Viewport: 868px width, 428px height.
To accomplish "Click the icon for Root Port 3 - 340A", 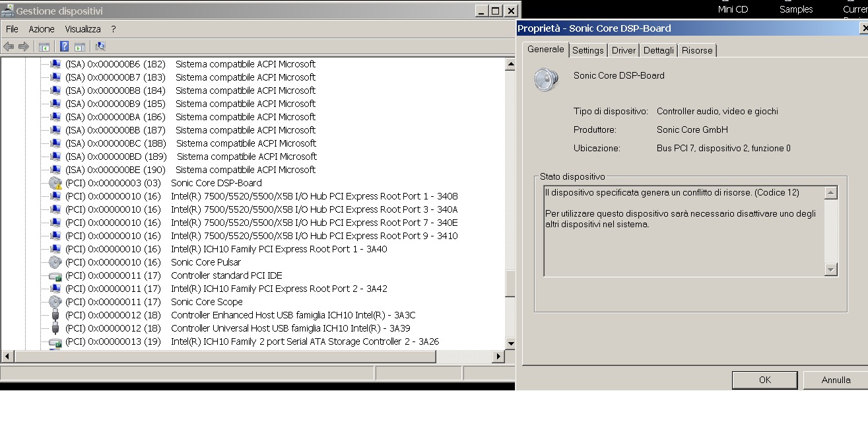I will (55, 209).
